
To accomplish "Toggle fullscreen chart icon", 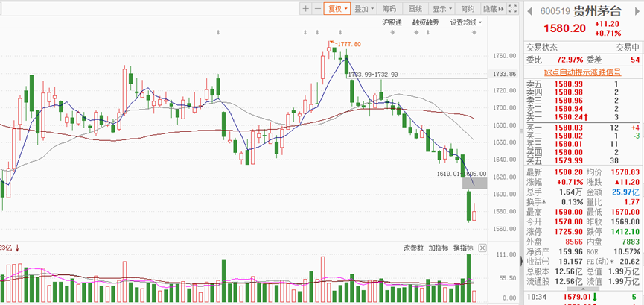I will click(512, 9).
